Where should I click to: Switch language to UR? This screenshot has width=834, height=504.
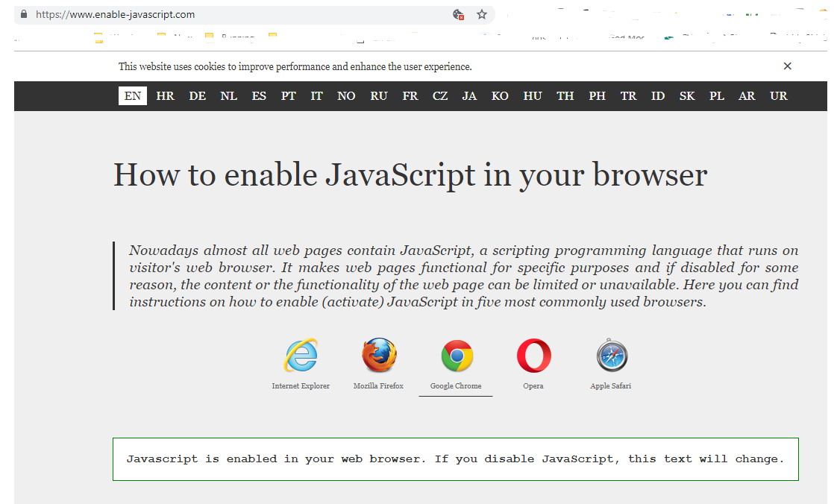(x=779, y=95)
